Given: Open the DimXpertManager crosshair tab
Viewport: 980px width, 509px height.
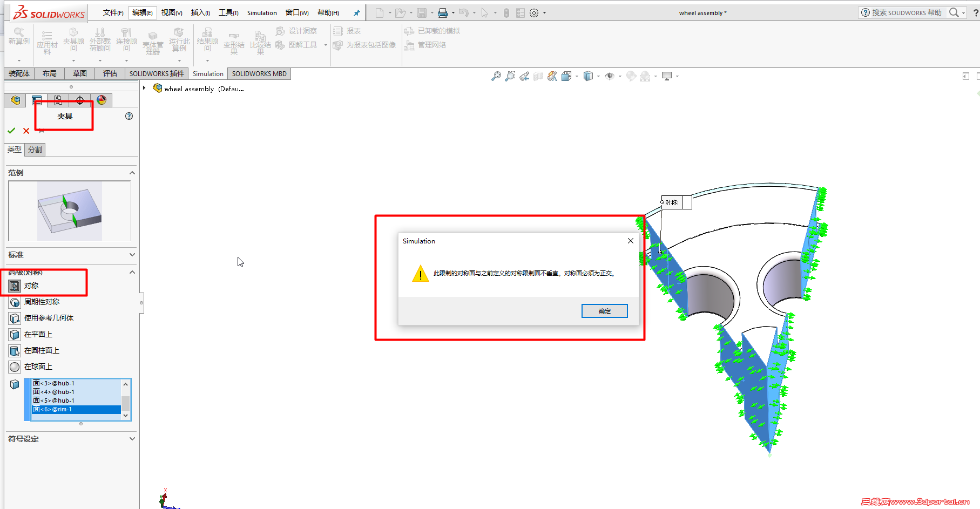Looking at the screenshot, I should [80, 100].
